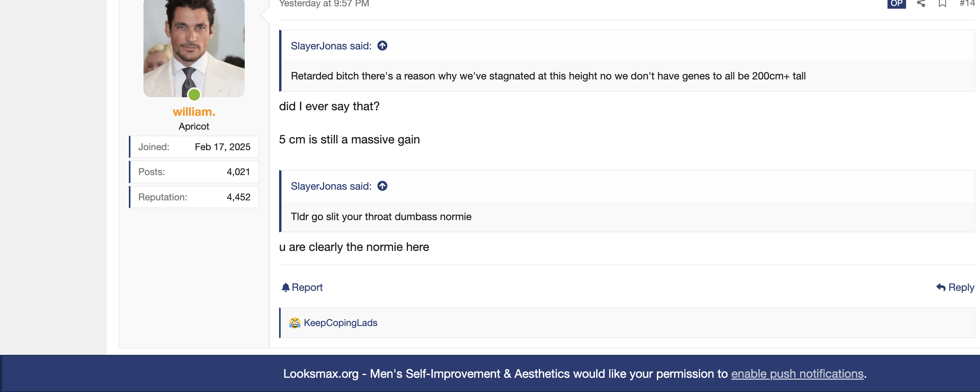
Task: Open william.'s profile via username
Action: tap(194, 112)
